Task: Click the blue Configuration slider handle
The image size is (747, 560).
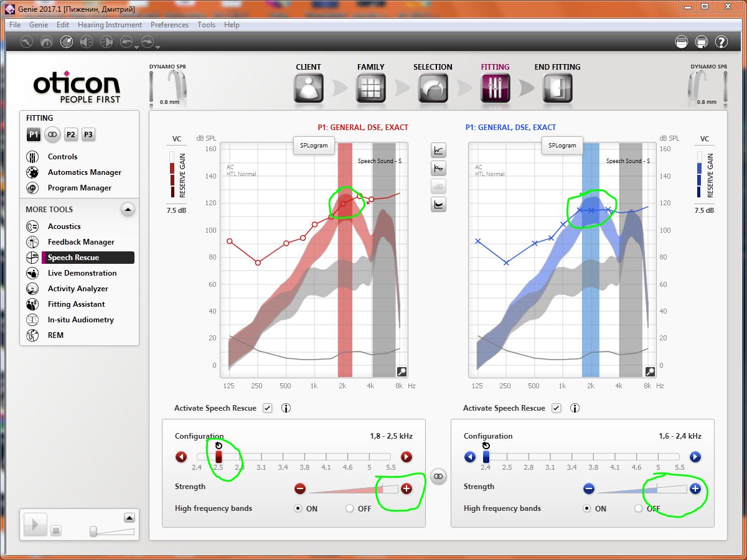Action: point(486,457)
